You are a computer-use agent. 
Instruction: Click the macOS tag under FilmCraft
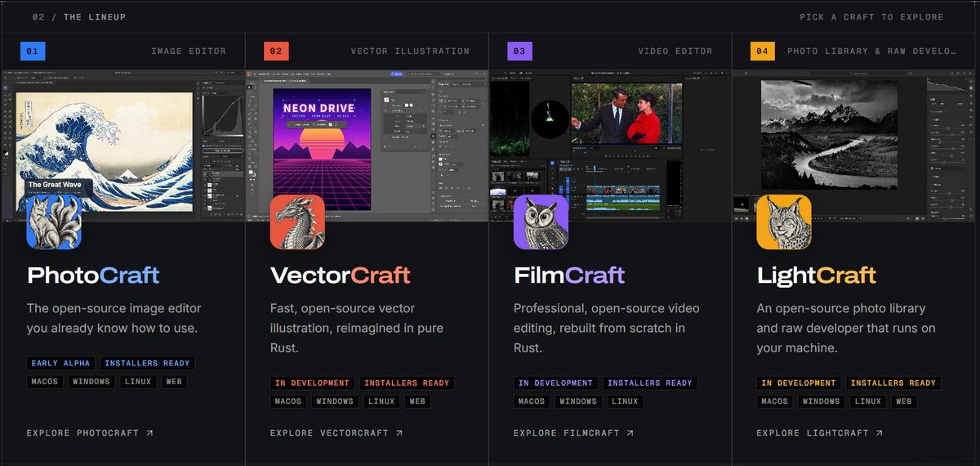532,401
